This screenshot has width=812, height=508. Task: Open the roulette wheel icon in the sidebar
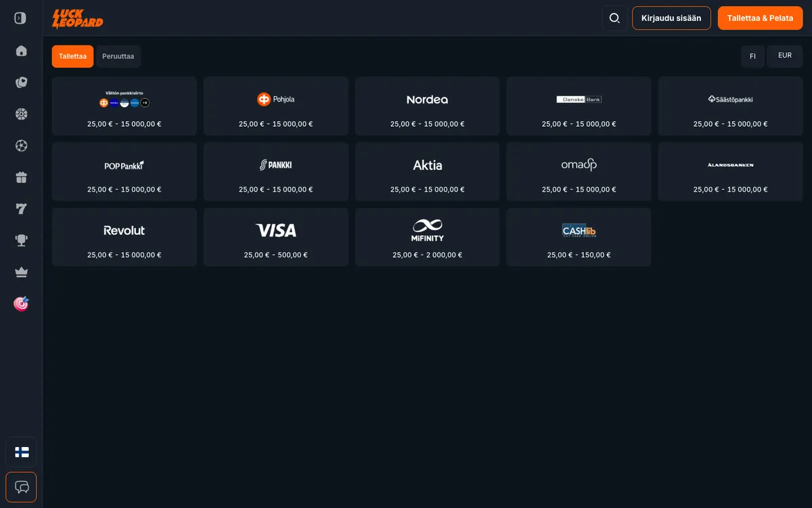pyautogui.click(x=21, y=114)
